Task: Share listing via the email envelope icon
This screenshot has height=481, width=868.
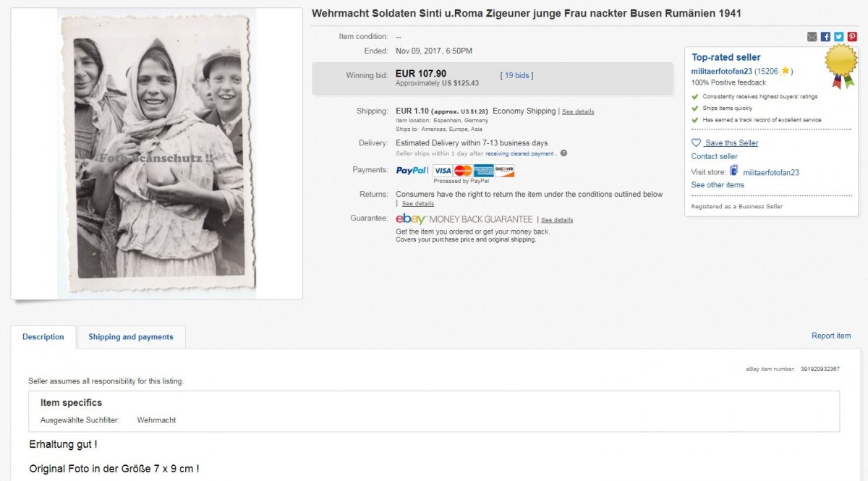Action: click(812, 37)
